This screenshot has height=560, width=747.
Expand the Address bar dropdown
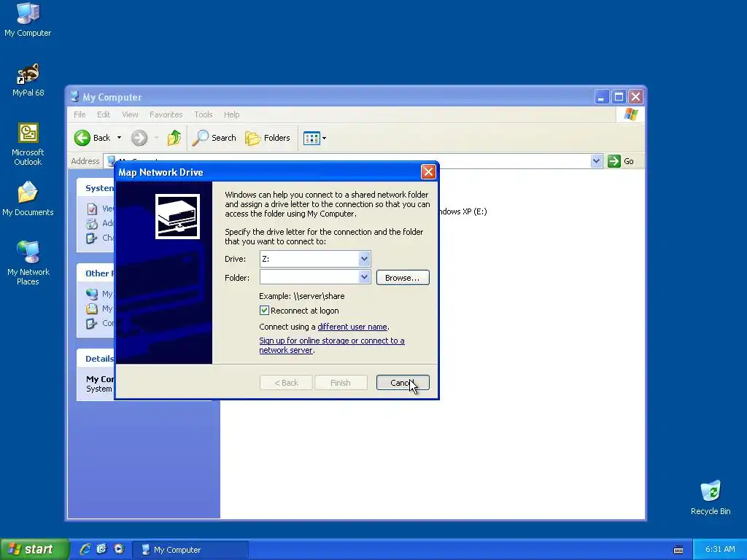[596, 161]
